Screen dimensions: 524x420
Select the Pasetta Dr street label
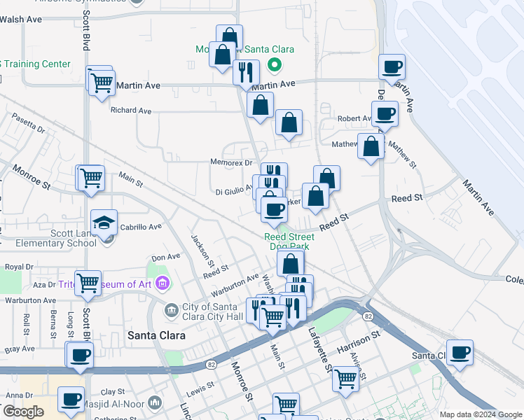28,123
